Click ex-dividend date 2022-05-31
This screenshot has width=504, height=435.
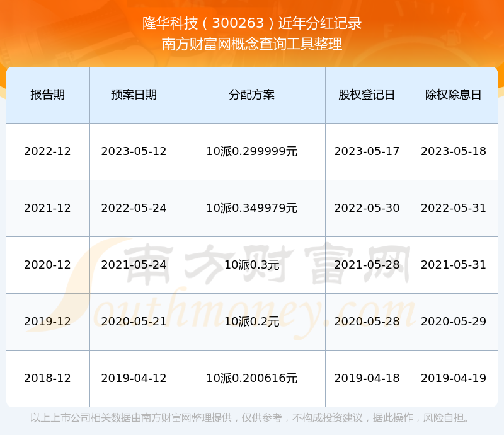tap(453, 208)
